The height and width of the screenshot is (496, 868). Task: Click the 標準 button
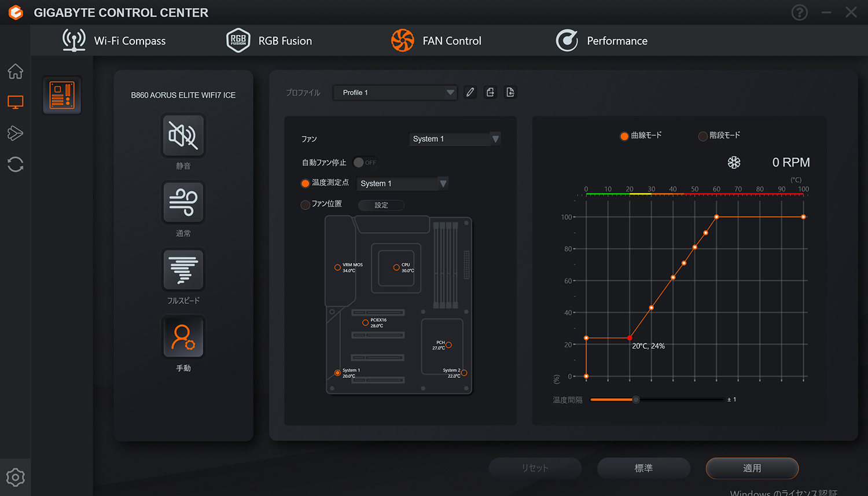coord(643,468)
